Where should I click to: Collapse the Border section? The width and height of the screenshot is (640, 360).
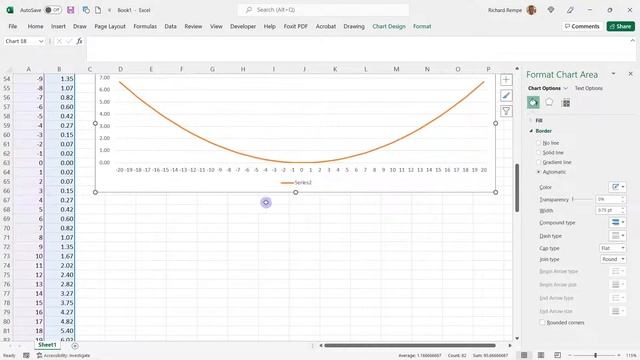[531, 131]
